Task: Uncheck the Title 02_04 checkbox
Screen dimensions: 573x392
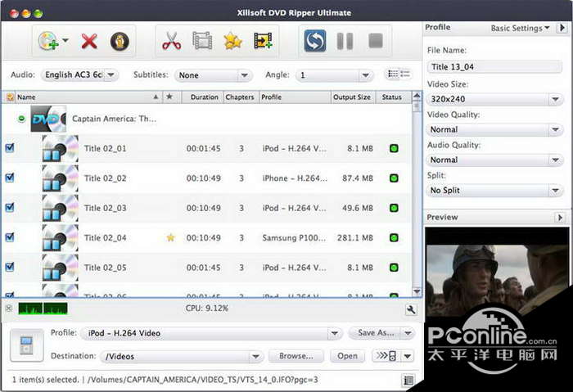Action: click(x=10, y=237)
